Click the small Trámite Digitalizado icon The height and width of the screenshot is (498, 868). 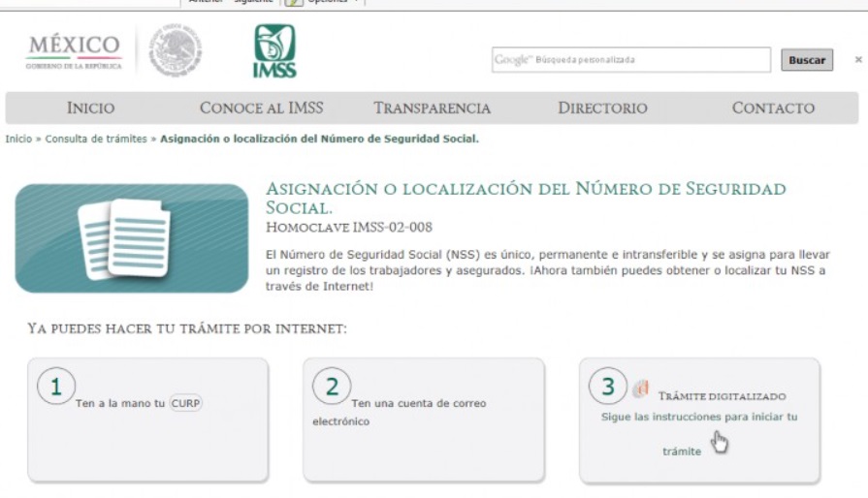[640, 389]
